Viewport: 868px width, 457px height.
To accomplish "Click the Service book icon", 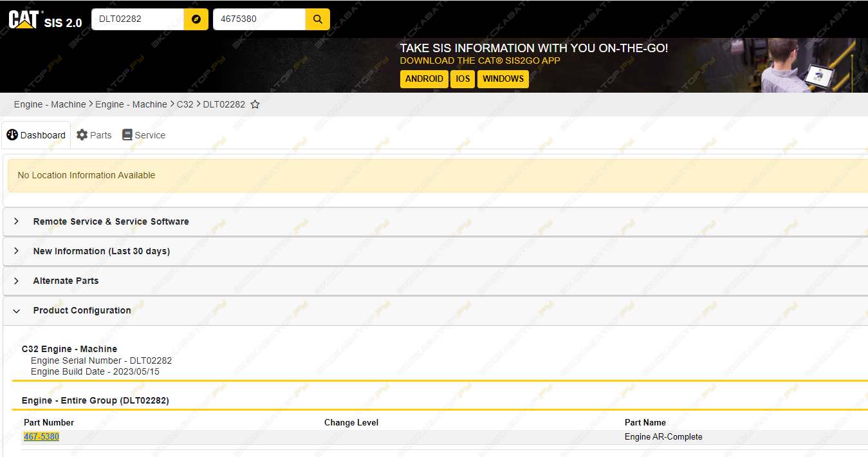I will [x=127, y=135].
